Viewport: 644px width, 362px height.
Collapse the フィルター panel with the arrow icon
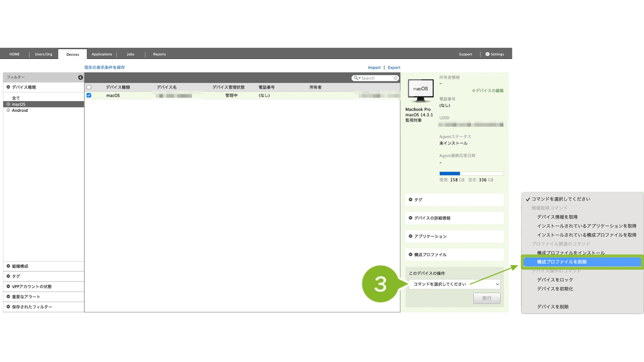click(80, 78)
